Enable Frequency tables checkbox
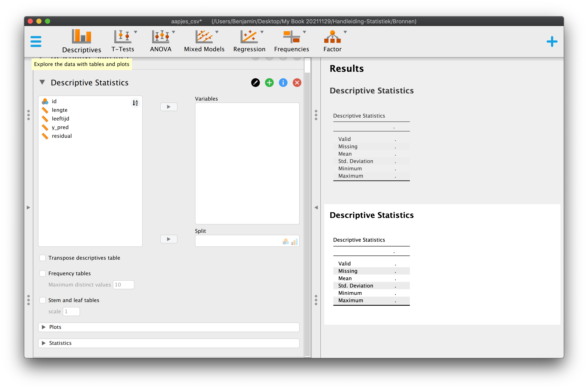Viewport: 588px width, 390px height. 43,274
